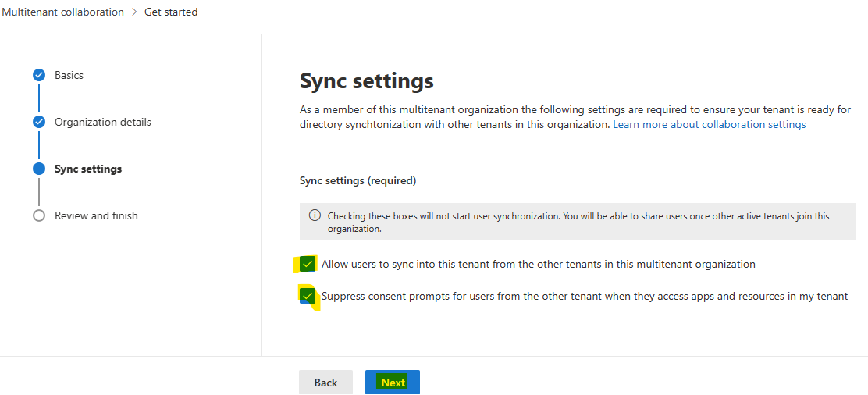Open the Multitenant collaboration breadcrumb

coord(62,12)
